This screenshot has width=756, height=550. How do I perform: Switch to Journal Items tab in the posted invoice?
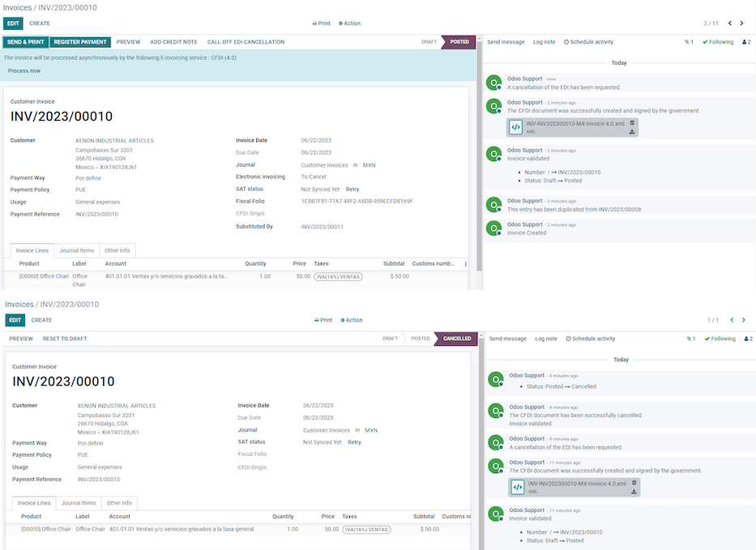click(x=77, y=250)
